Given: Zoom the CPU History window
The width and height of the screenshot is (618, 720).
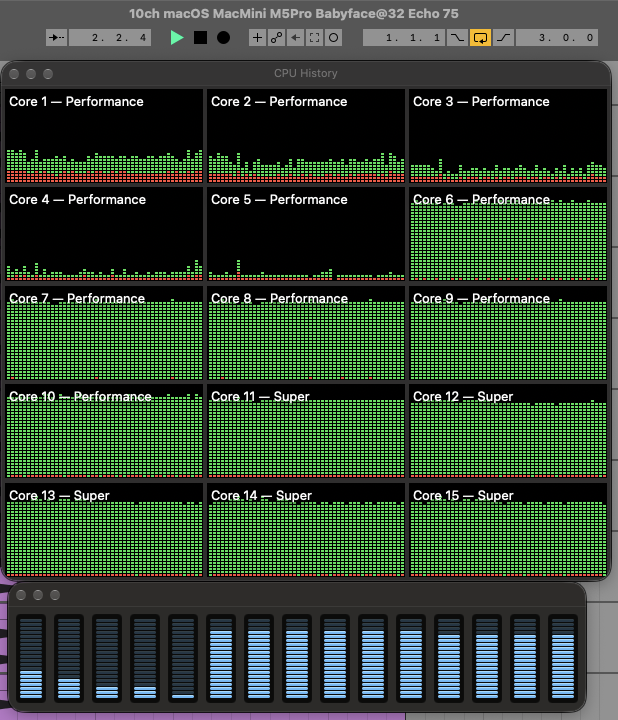Looking at the screenshot, I should click(x=48, y=74).
